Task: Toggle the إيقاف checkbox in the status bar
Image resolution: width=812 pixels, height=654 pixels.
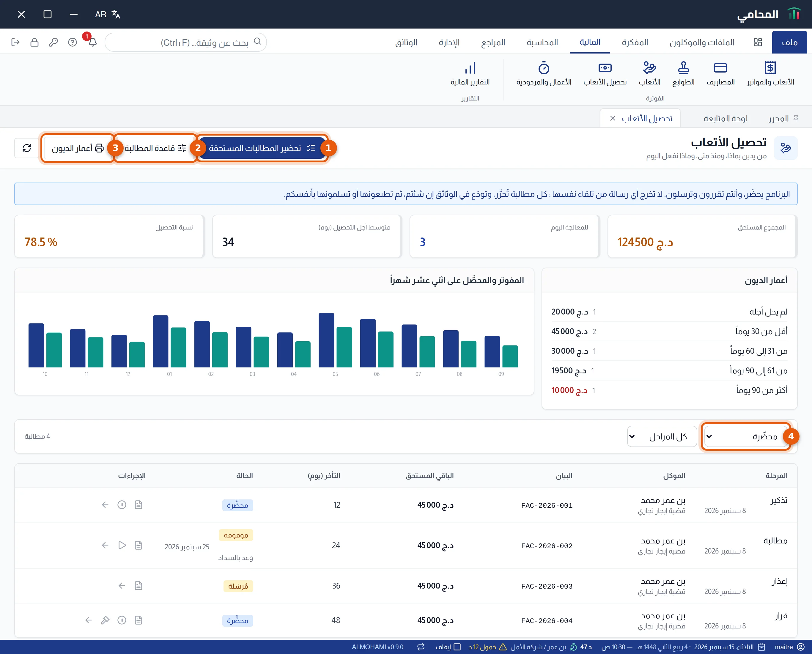Action: coord(457,647)
